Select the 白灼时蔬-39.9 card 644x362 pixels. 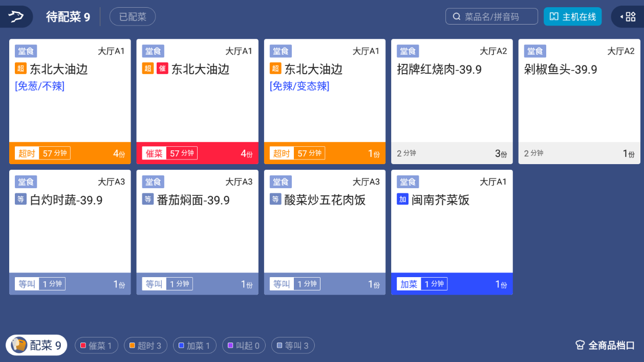point(70,233)
